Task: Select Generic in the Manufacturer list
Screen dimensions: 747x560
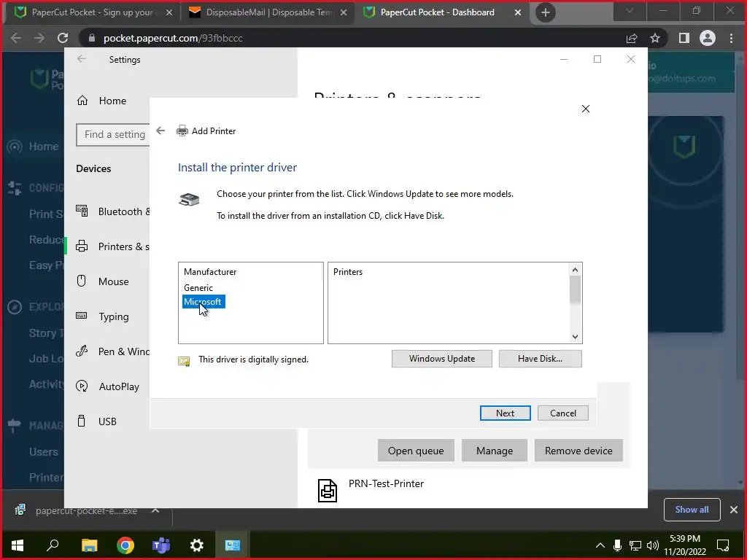Action: tap(198, 287)
